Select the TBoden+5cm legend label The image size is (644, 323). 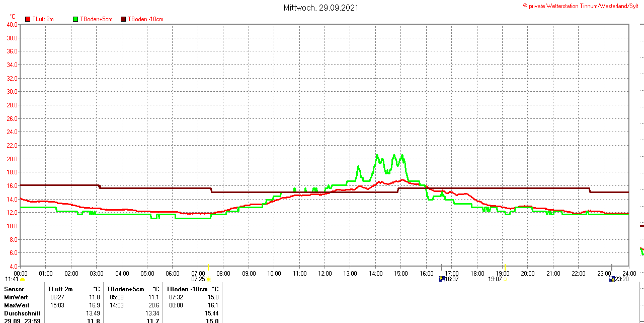click(96, 19)
